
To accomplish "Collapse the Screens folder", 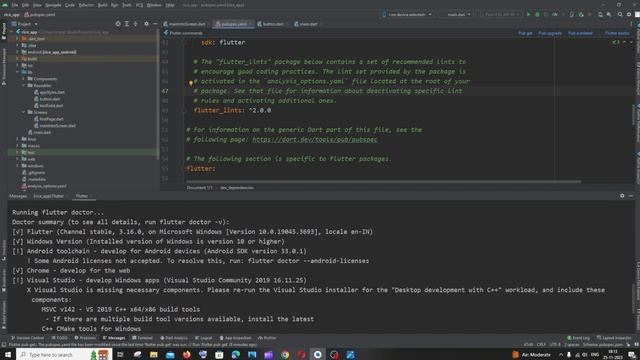I will (24, 112).
